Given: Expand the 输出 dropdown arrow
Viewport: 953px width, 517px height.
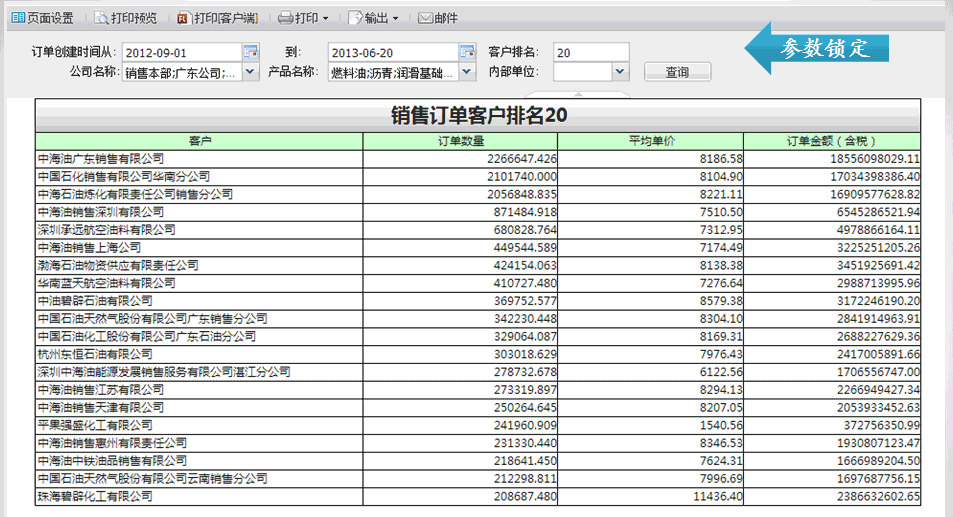Looking at the screenshot, I should click(x=396, y=19).
